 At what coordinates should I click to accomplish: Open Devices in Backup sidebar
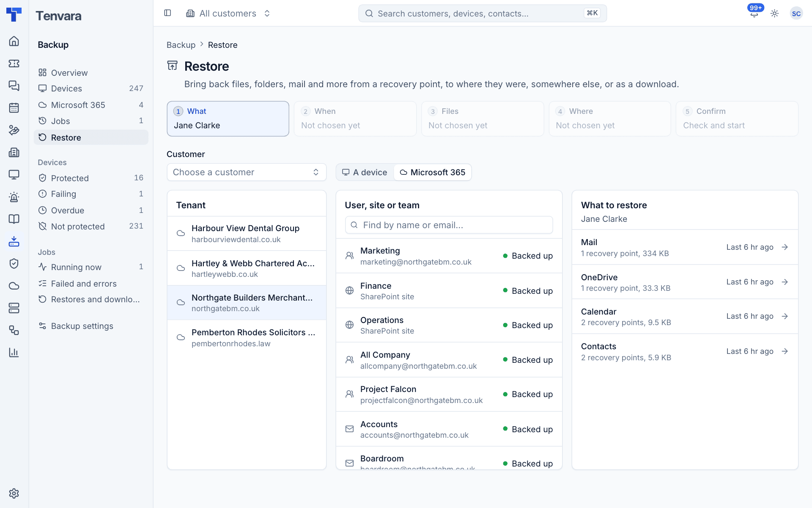(91, 88)
